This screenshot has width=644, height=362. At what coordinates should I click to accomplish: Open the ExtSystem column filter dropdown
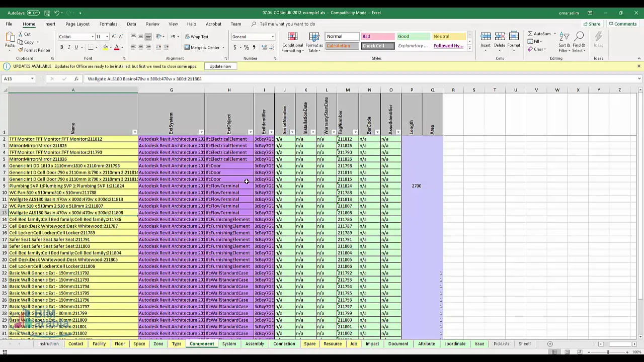(x=201, y=132)
